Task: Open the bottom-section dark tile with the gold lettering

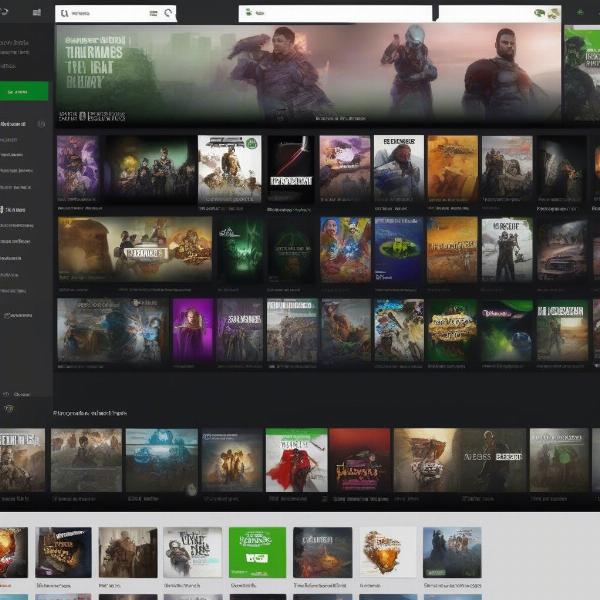Action: click(x=63, y=552)
